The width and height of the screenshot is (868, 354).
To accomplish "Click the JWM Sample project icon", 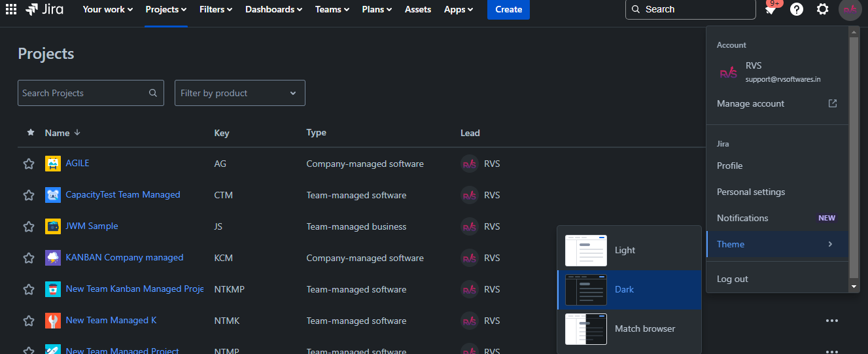I will [53, 226].
